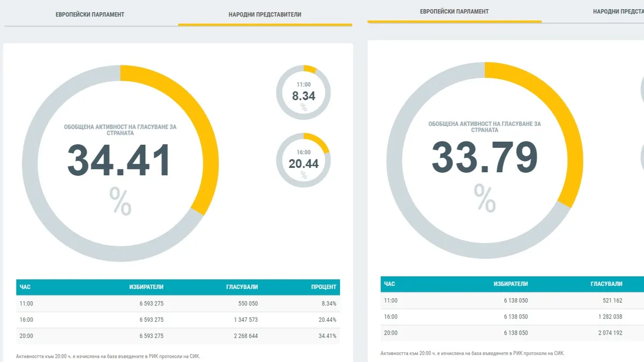
Task: Click the 34.41 turnout donut chart
Action: coord(120,163)
